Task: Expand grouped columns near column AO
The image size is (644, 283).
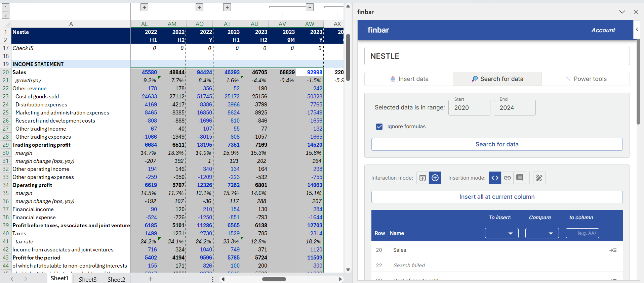Action: pyautogui.click(x=200, y=7)
